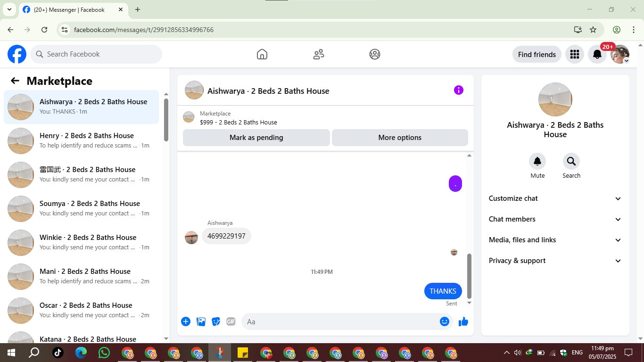Viewport: 644px width, 362px height.
Task: Open the Facebook menu grid icon
Action: (574, 54)
